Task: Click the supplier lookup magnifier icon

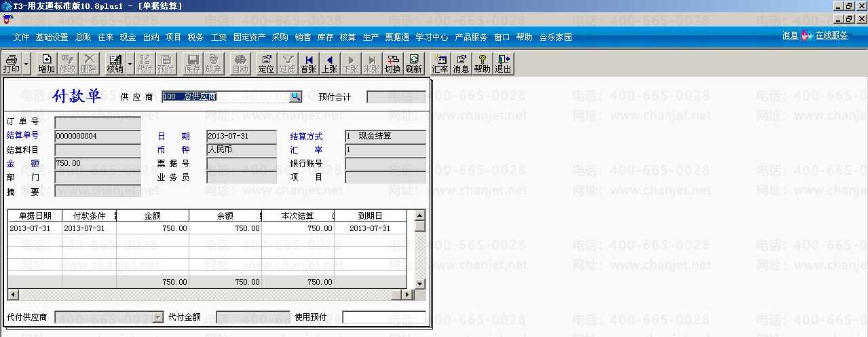Action: click(295, 96)
